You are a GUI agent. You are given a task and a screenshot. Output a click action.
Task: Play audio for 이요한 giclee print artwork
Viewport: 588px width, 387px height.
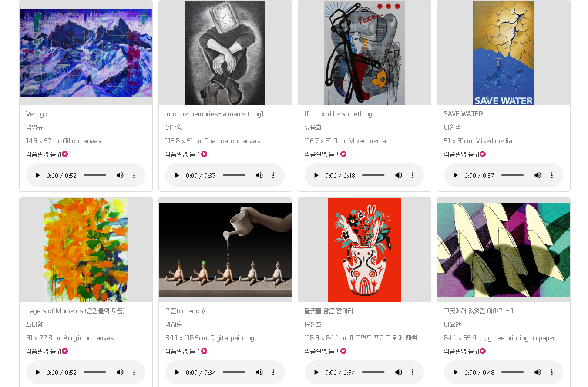(456, 372)
